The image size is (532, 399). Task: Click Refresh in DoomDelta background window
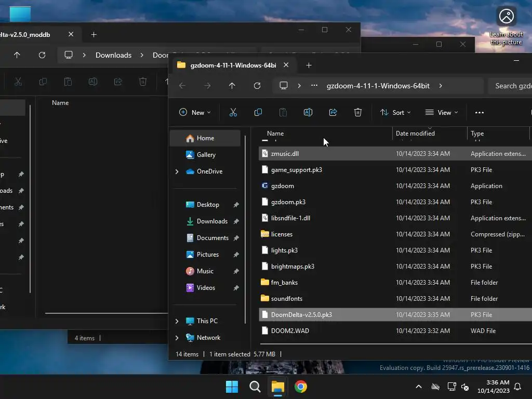pos(42,55)
